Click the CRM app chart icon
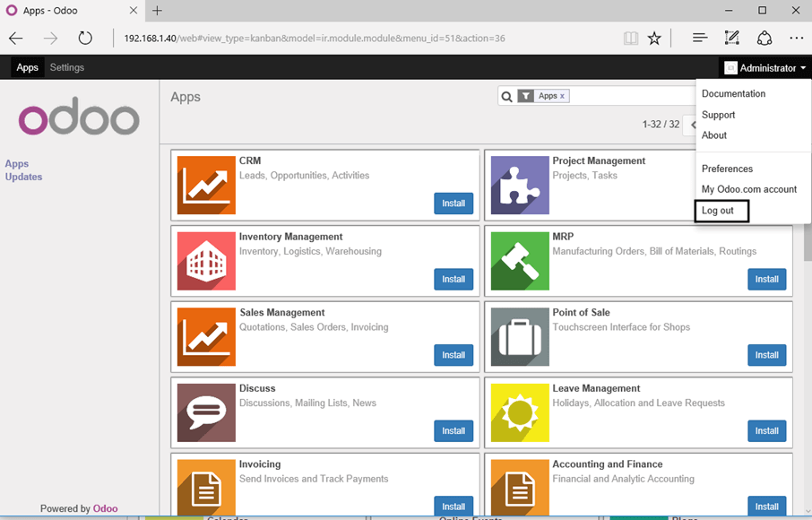The image size is (812, 520). (206, 185)
